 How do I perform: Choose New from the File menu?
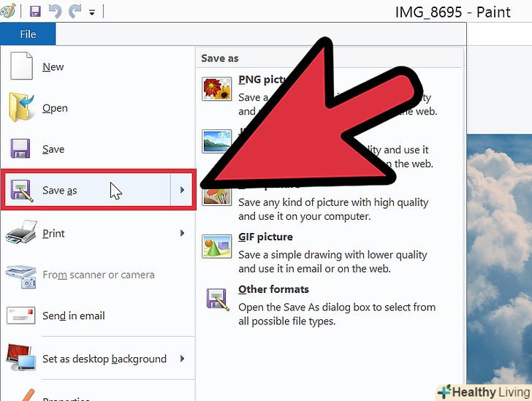98,66
